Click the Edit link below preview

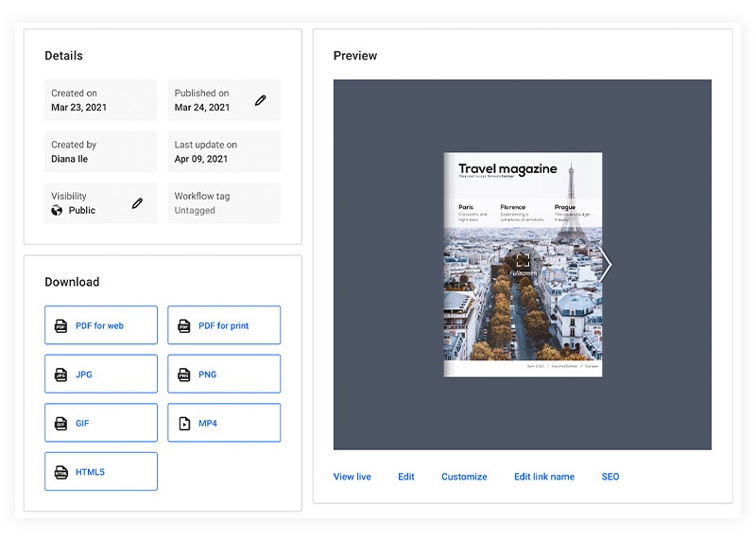406,477
